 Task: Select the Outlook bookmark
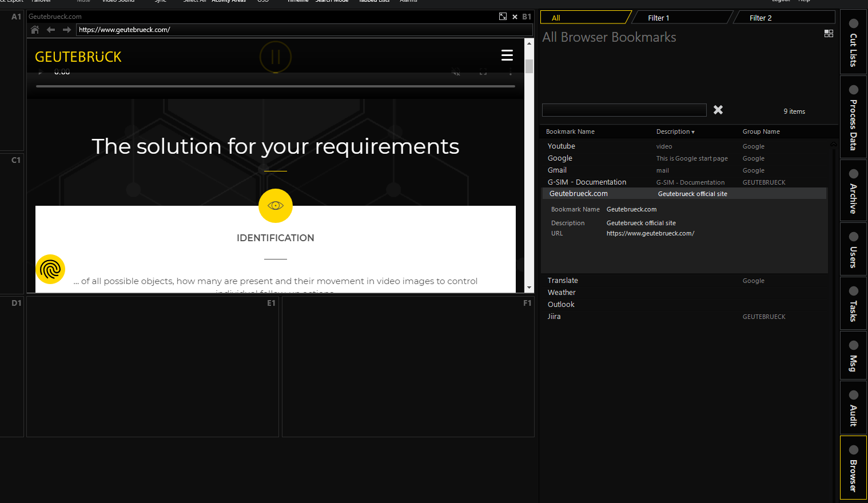tap(684, 305)
